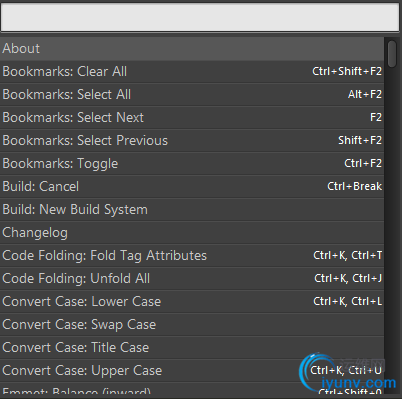The image size is (402, 399).
Task: Click the command list scrollbar thumb
Action: (x=392, y=54)
